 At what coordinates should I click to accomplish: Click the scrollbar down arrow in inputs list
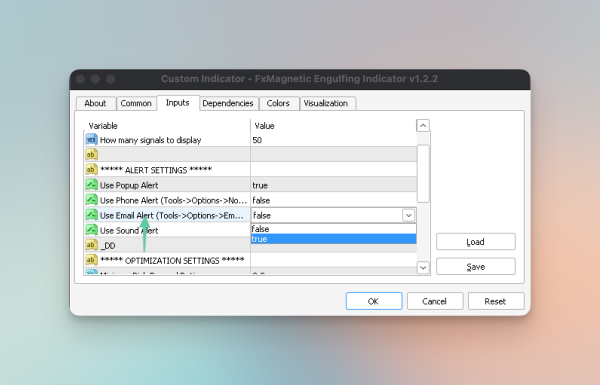423,268
